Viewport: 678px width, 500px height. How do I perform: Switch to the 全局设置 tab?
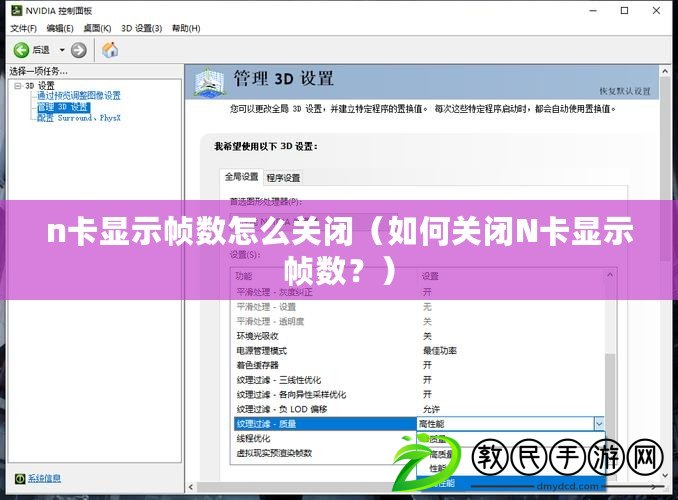241,177
